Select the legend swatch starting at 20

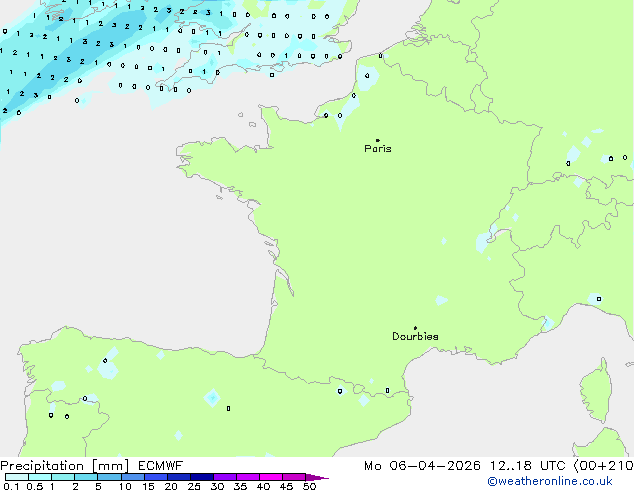click(x=179, y=477)
